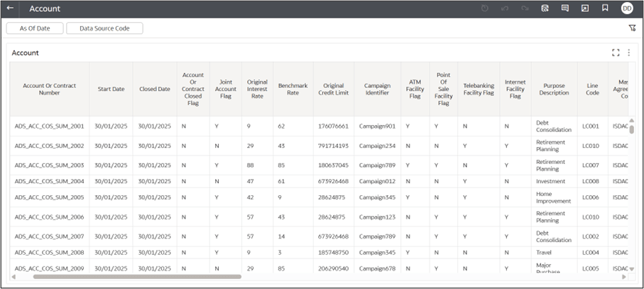
Task: Click the filter funnel icon
Action: point(632,28)
